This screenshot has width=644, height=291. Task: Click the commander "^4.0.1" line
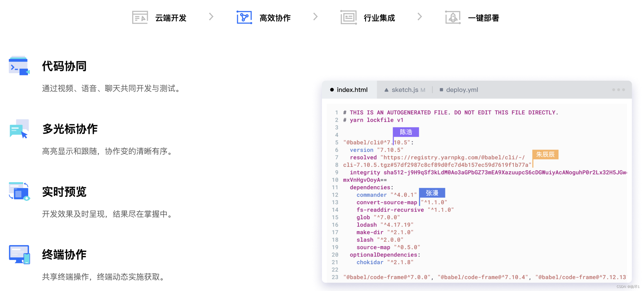pyautogui.click(x=387, y=195)
